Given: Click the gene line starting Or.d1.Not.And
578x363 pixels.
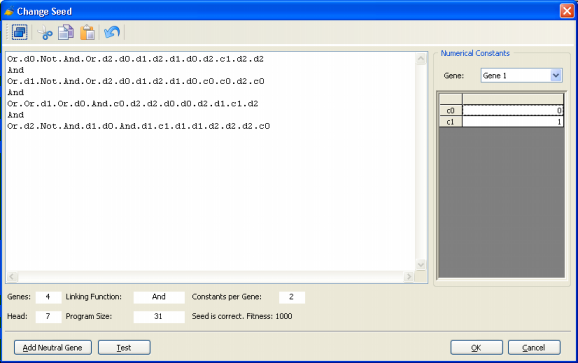Looking at the screenshot, I should pos(136,81).
